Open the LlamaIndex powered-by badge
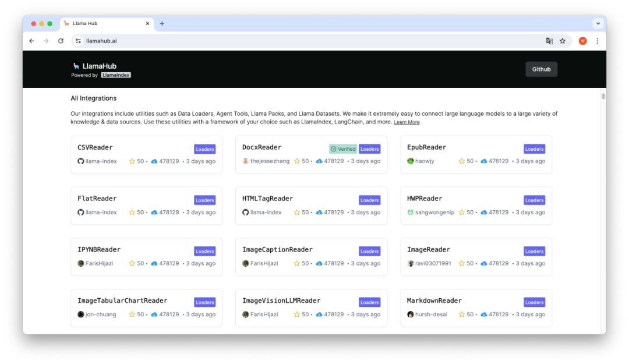This screenshot has height=364, width=629. click(x=116, y=75)
